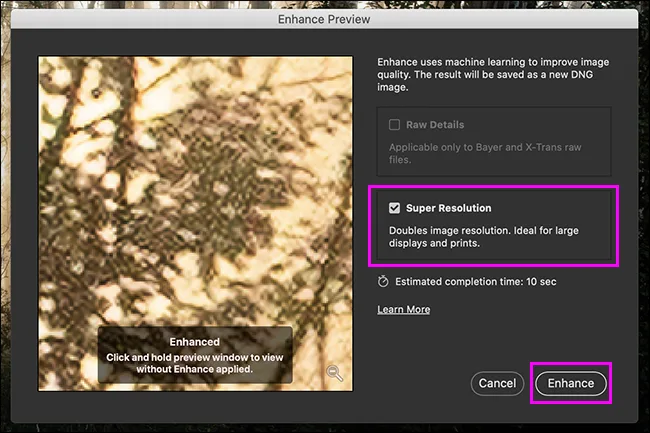
Task: Click the Enhance Preview title bar
Action: [x=325, y=18]
